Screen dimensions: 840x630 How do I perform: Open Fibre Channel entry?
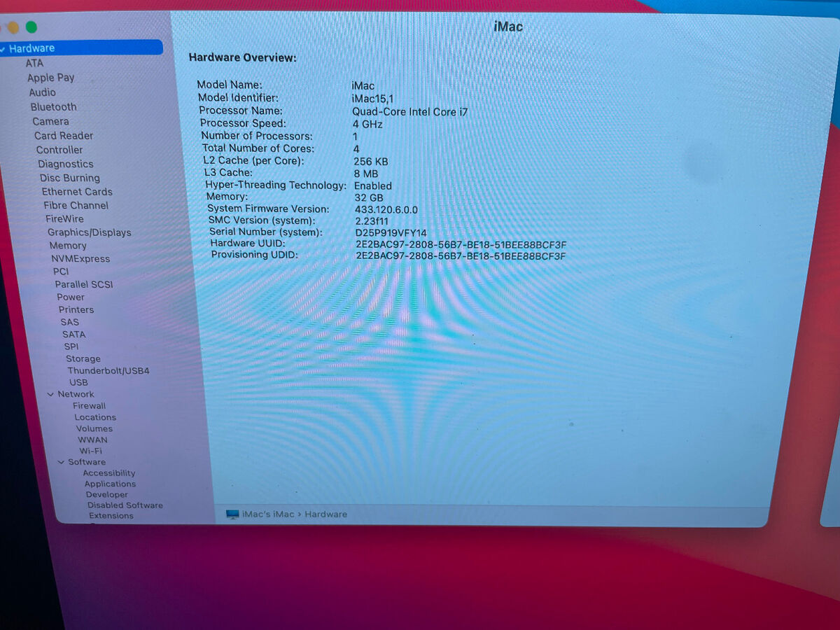coord(76,205)
